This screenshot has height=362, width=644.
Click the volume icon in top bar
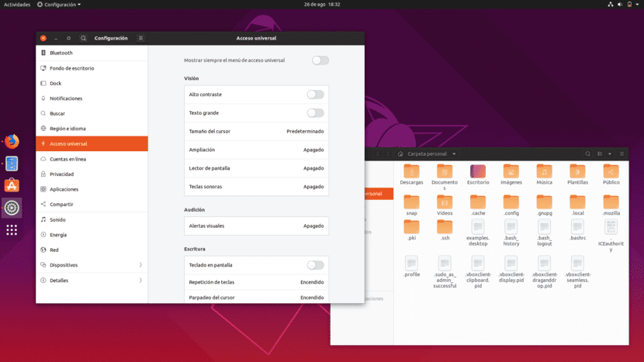tap(620, 5)
